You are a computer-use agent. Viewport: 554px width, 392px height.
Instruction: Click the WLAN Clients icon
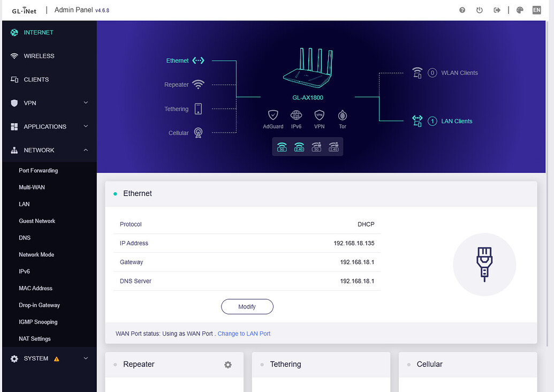(418, 73)
